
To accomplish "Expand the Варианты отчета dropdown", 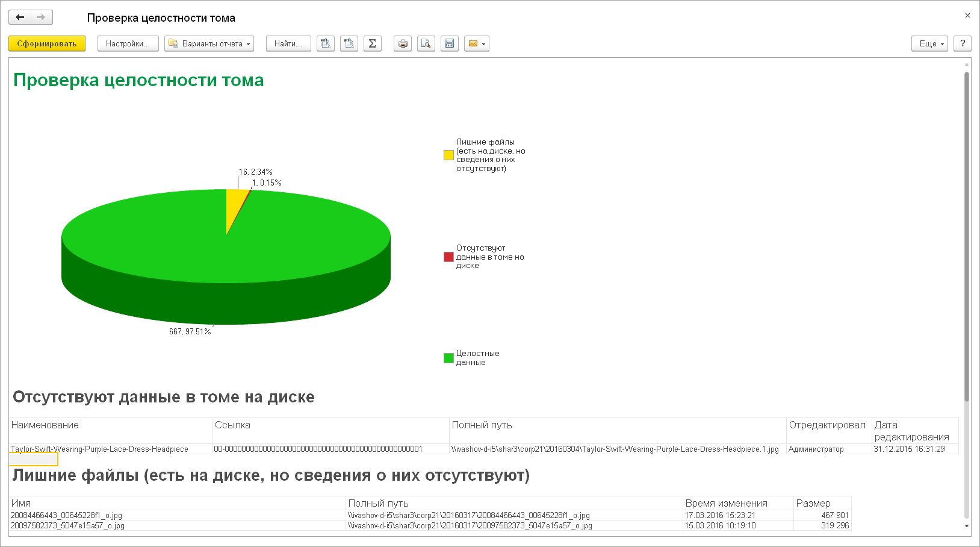I will point(209,43).
